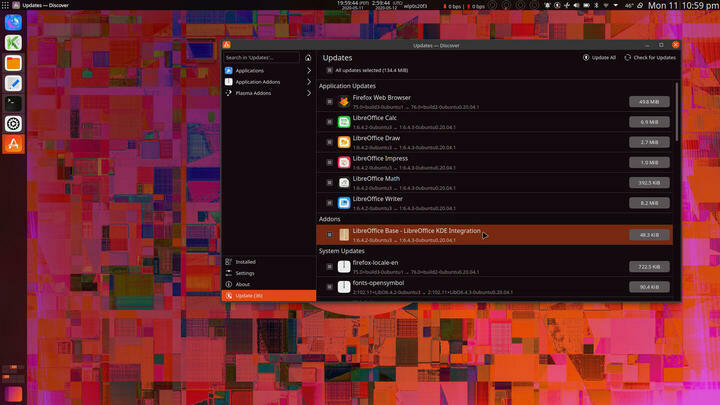Click the Application Updates section heading
The width and height of the screenshot is (720, 405).
point(347,86)
